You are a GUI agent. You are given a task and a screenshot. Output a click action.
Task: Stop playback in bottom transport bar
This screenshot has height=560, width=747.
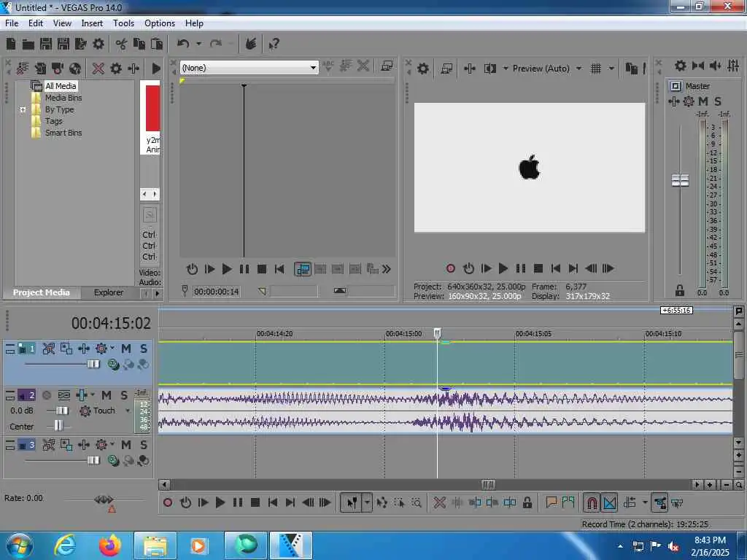tap(255, 502)
